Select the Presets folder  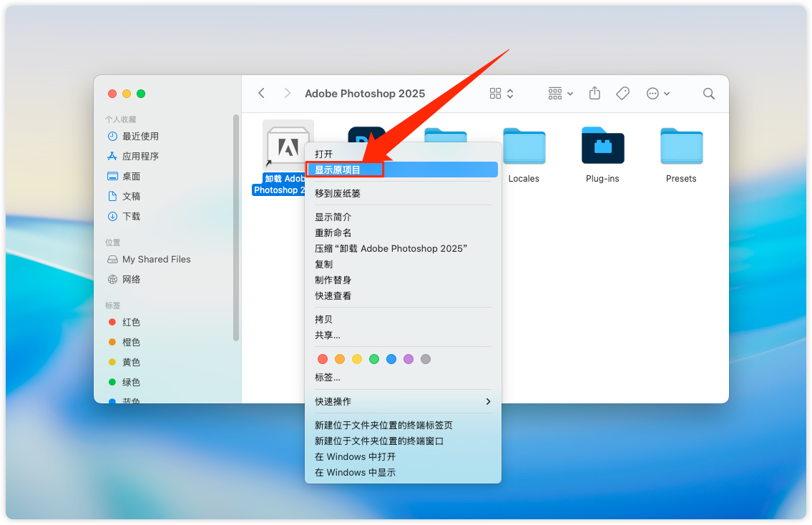click(681, 146)
